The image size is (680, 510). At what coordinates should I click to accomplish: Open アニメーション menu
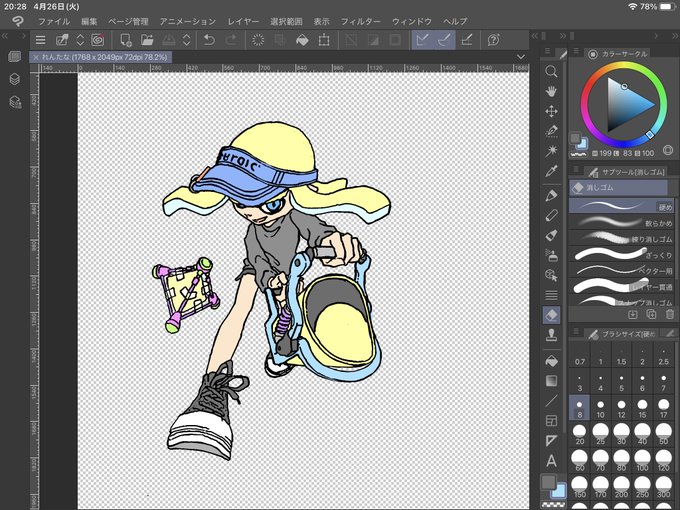click(x=188, y=21)
